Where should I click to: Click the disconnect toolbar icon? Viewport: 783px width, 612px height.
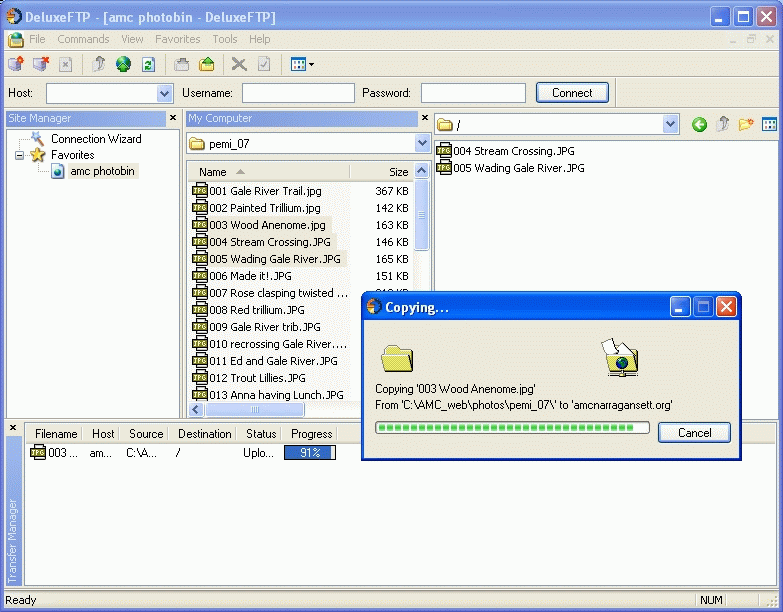tap(40, 65)
